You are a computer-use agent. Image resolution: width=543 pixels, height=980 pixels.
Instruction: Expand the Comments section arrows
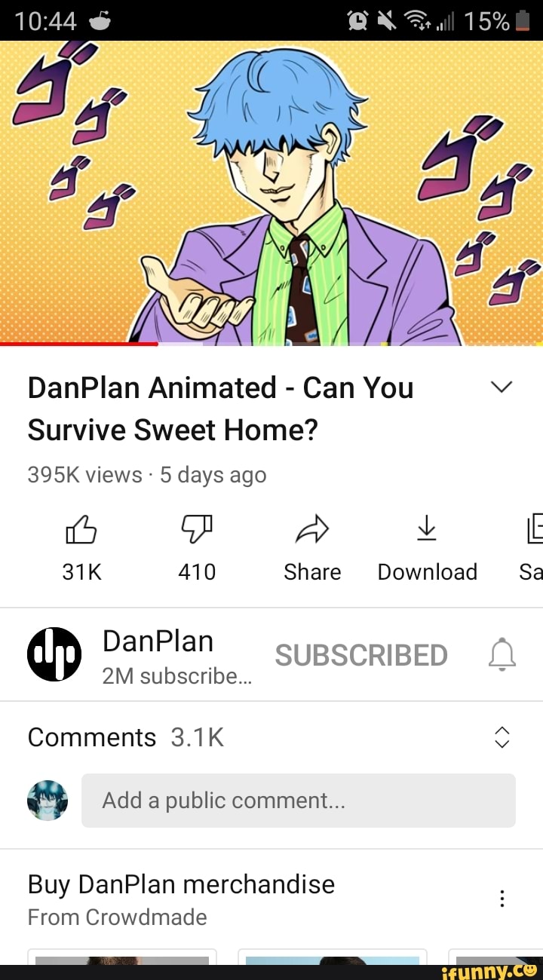pos(502,737)
